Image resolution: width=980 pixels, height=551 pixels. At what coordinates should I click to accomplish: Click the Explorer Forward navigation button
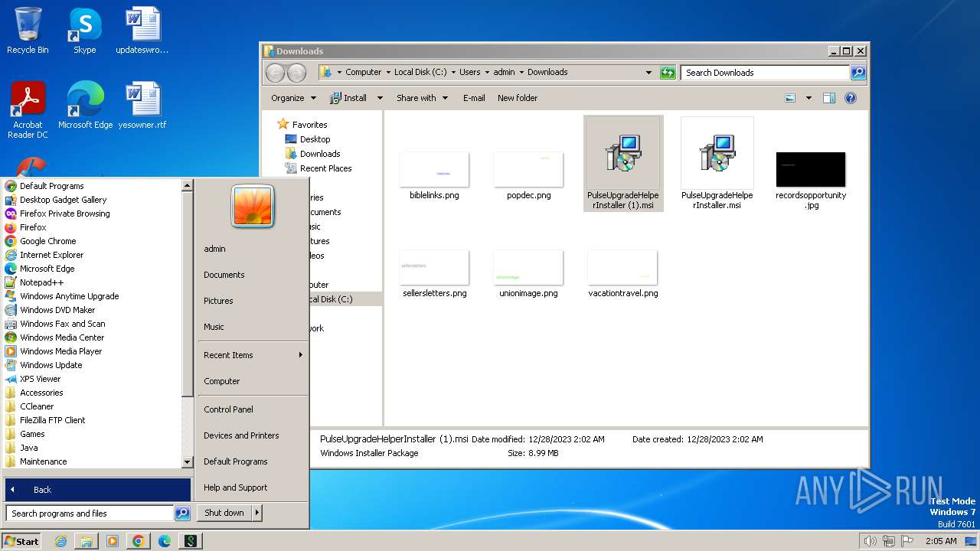[x=296, y=73]
